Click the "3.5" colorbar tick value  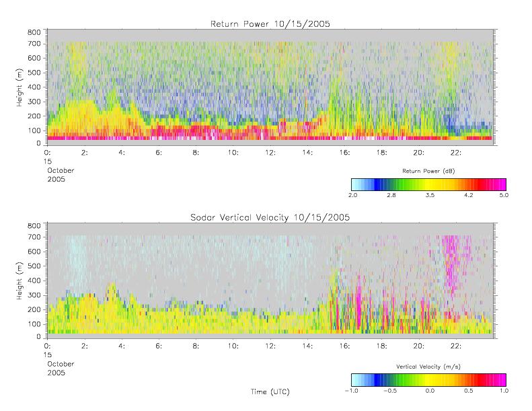430,195
